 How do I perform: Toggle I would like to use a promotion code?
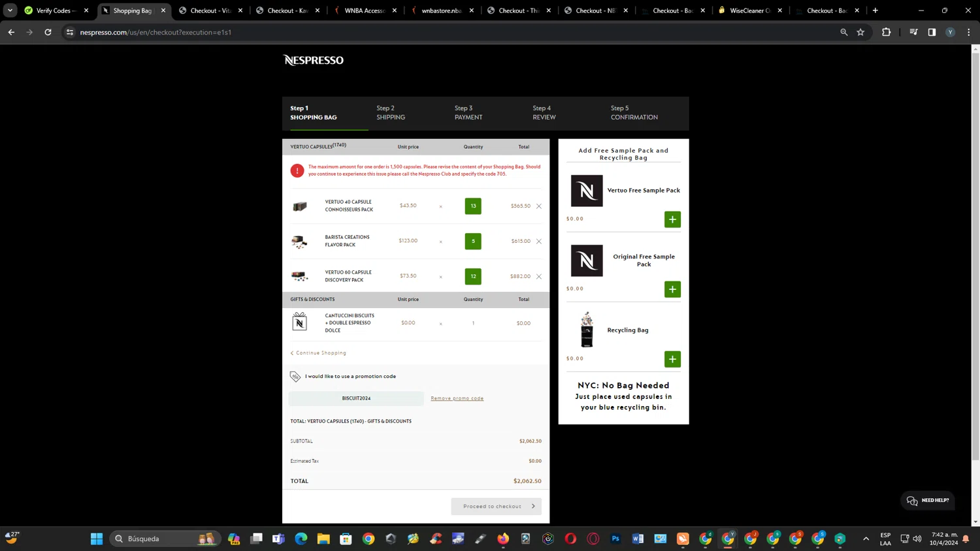tap(344, 377)
